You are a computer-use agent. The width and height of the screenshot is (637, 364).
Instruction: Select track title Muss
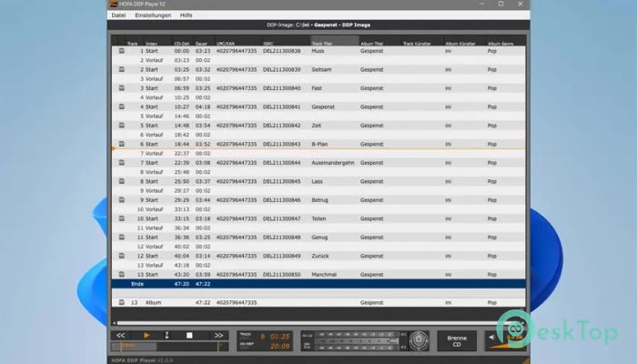coord(318,51)
